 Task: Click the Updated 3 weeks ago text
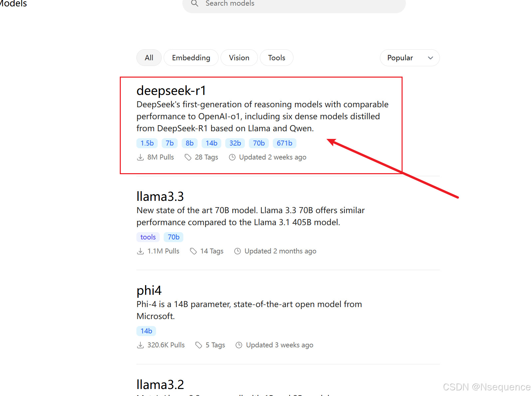tap(280, 345)
